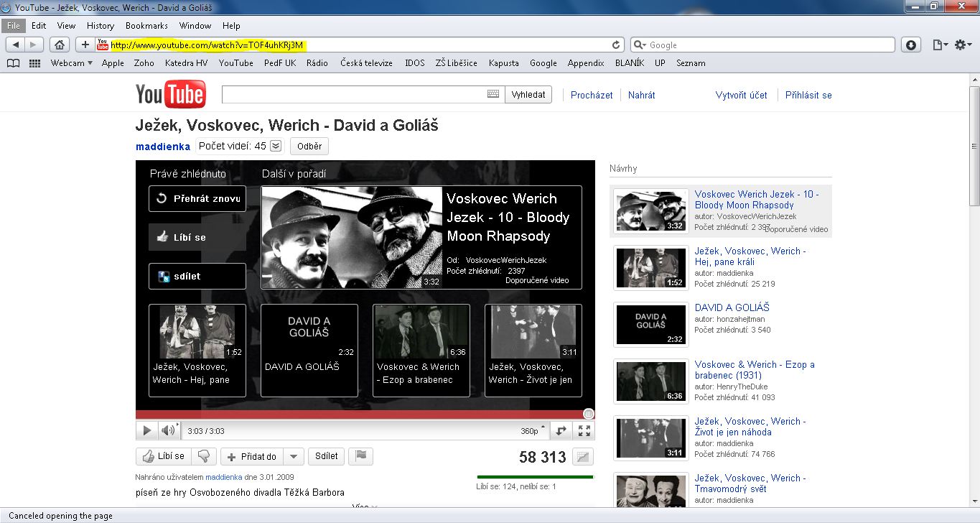Toggle the player size expand button

[x=561, y=430]
